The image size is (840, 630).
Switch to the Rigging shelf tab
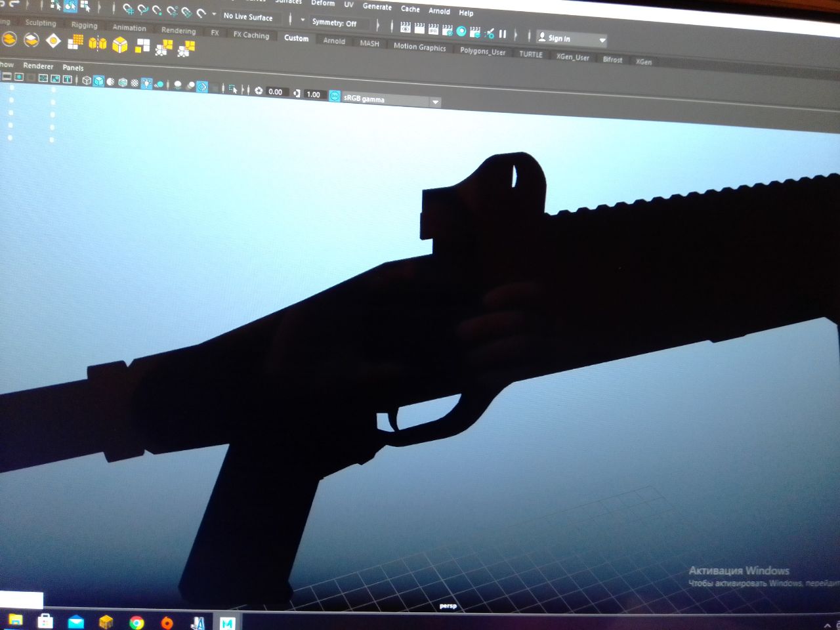click(x=84, y=25)
